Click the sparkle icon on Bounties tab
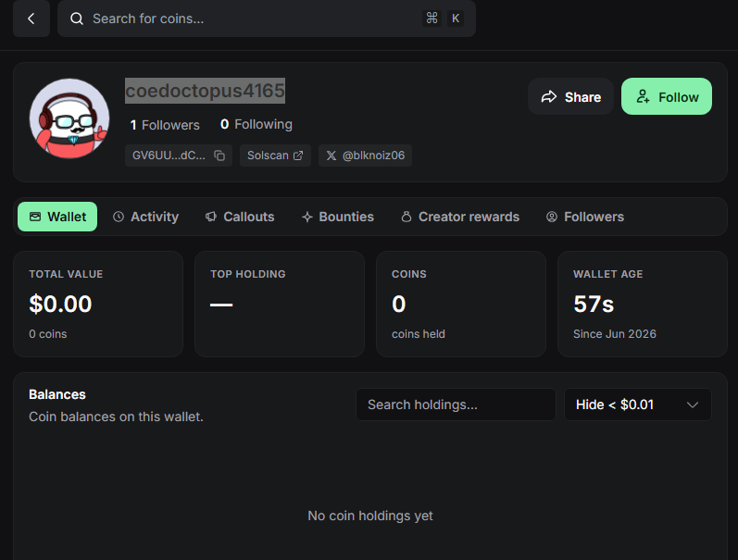This screenshot has height=560, width=738. click(307, 217)
